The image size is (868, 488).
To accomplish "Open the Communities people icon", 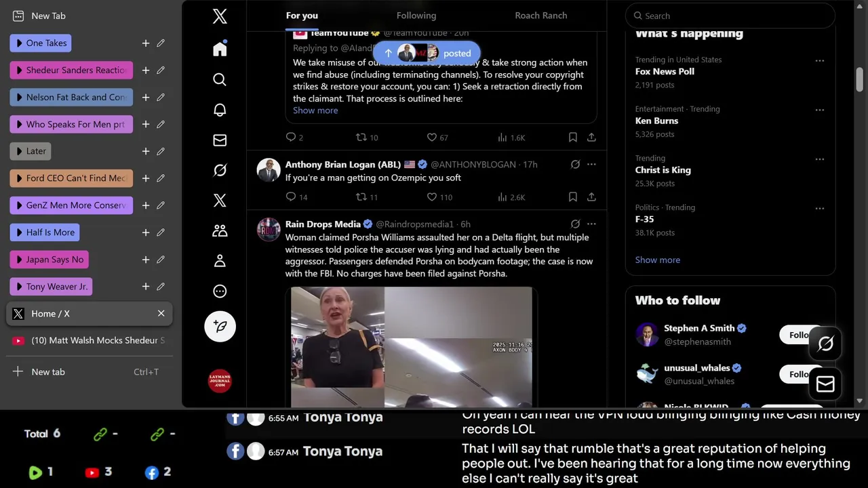I will pyautogui.click(x=220, y=230).
